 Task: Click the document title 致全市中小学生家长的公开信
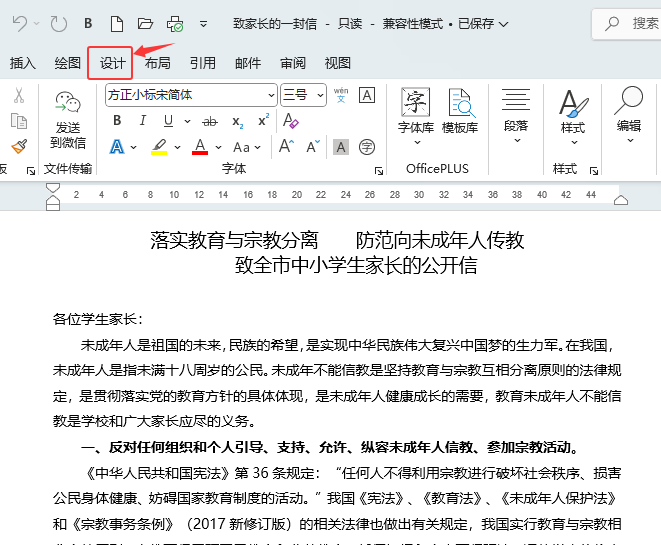pyautogui.click(x=356, y=266)
